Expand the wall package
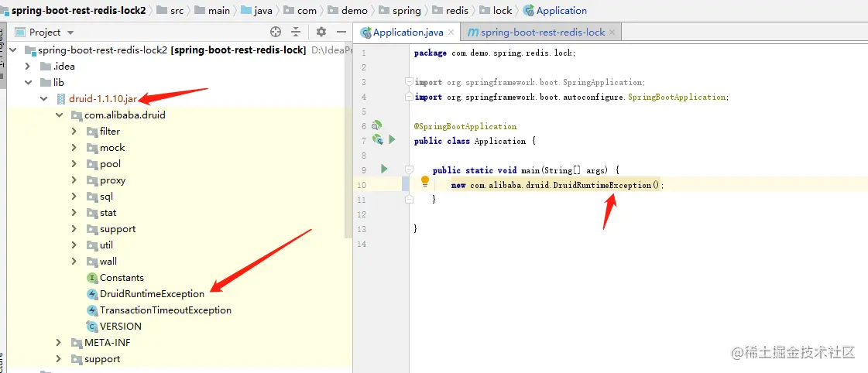 pyautogui.click(x=74, y=262)
